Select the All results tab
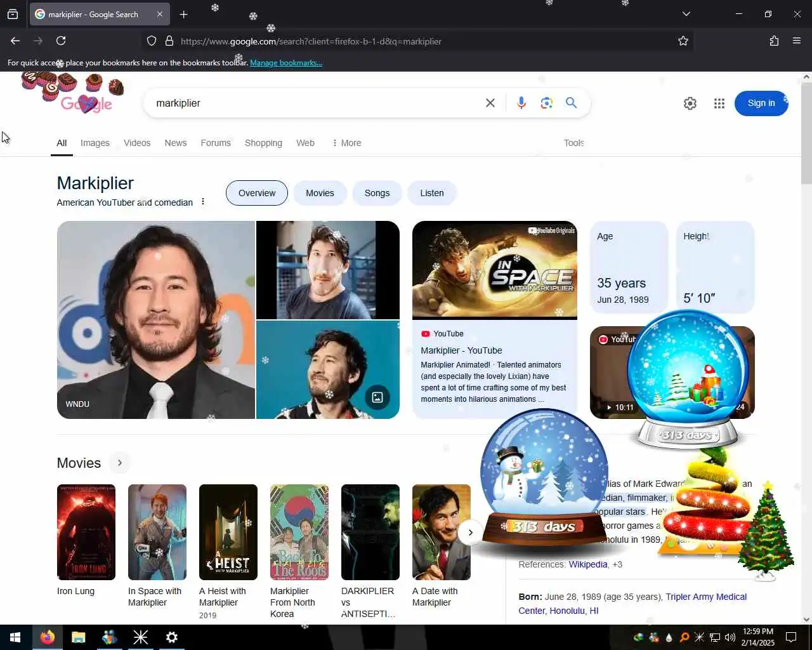 coord(62,143)
